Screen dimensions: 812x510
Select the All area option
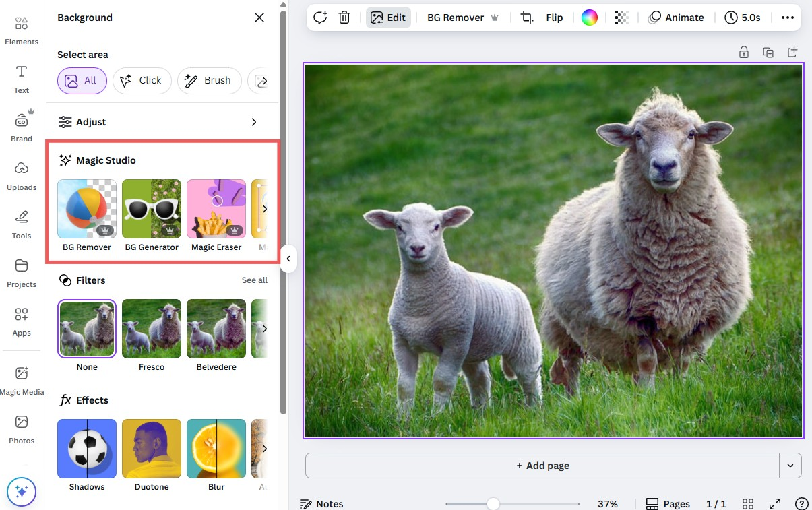82,81
